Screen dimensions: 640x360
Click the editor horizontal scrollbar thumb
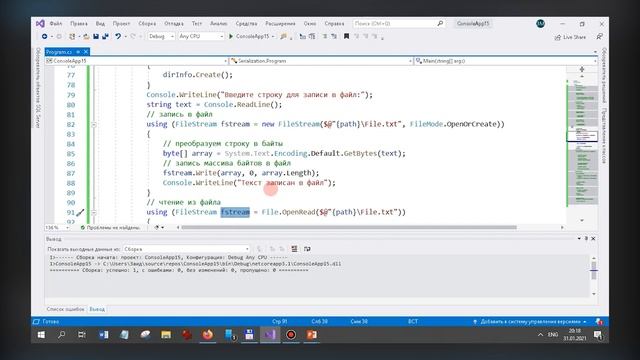coord(349,227)
